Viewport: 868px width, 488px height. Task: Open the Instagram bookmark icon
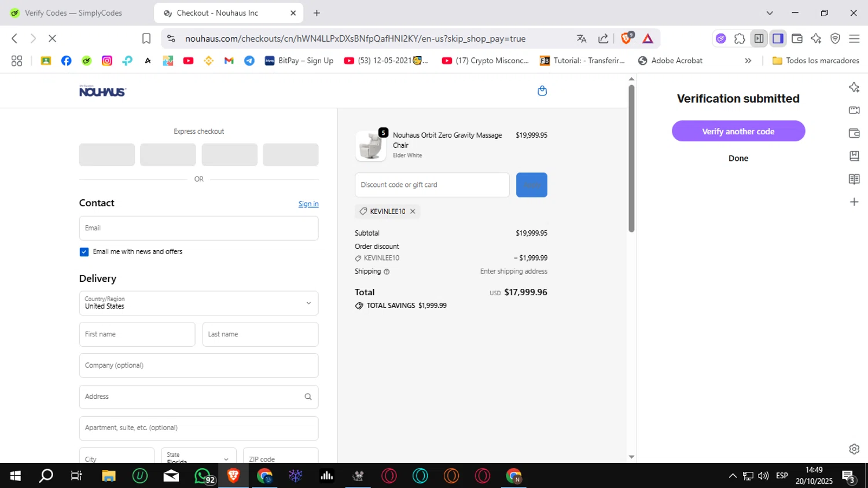pos(107,61)
